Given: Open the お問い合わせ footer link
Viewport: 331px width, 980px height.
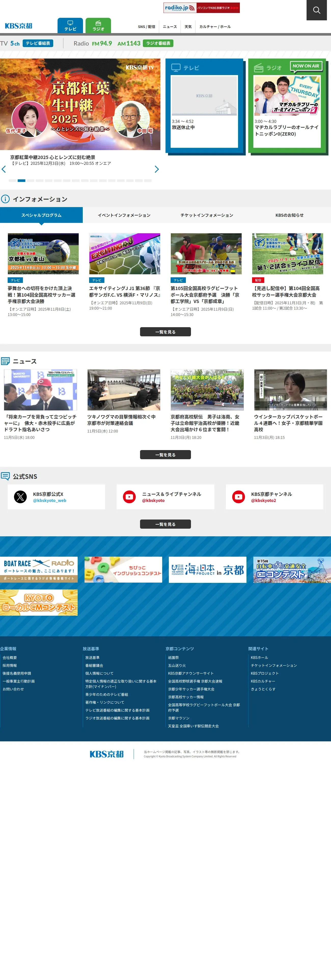Looking at the screenshot, I should (x=13, y=689).
